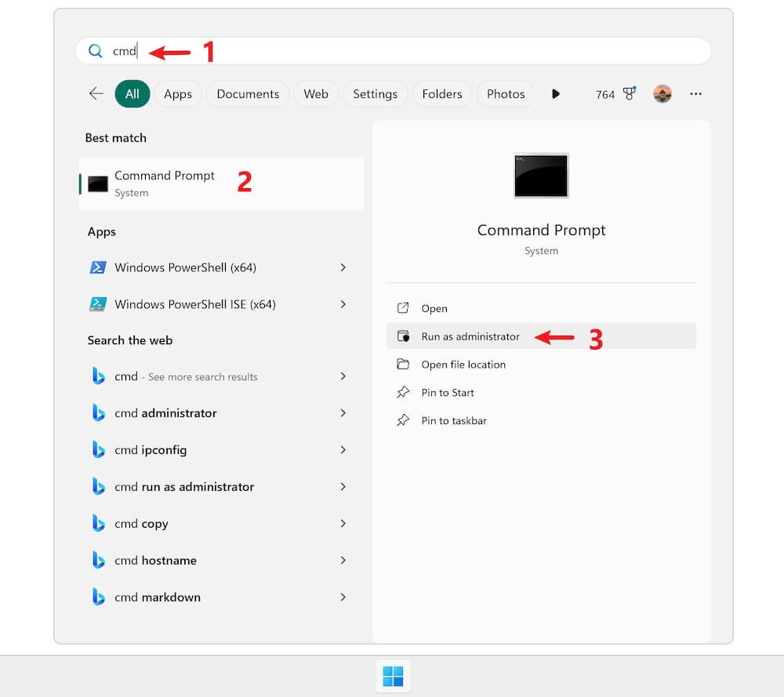784x697 pixels.
Task: Click Pin to Start
Action: [x=542, y=392]
